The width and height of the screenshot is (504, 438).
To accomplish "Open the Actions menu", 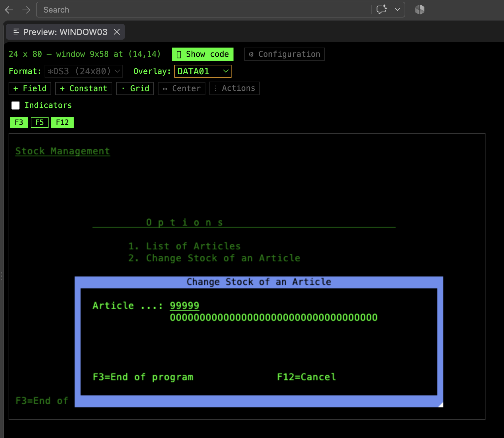I will pyautogui.click(x=234, y=89).
